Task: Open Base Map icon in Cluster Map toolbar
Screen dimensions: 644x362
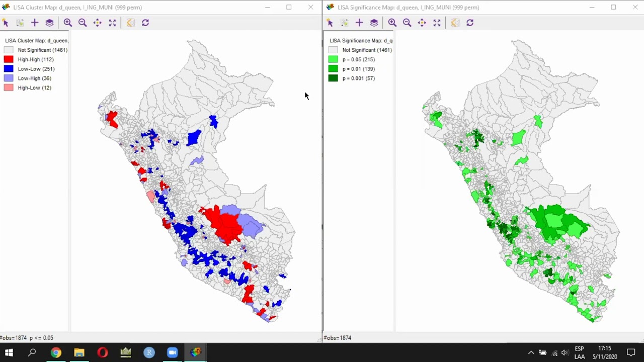Action: tap(130, 23)
